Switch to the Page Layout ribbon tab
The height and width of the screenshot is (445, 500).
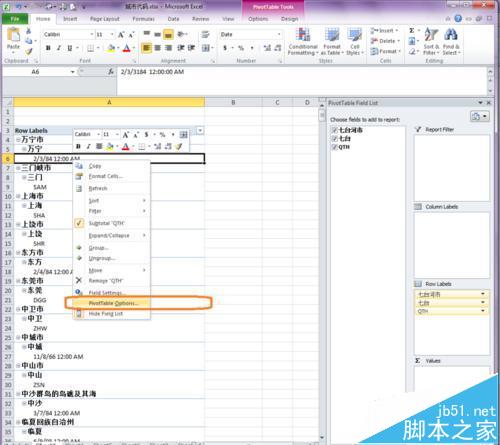pos(105,19)
